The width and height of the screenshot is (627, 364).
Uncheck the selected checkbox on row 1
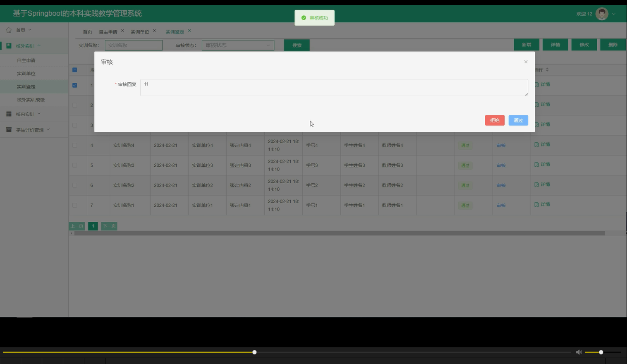pyautogui.click(x=75, y=85)
